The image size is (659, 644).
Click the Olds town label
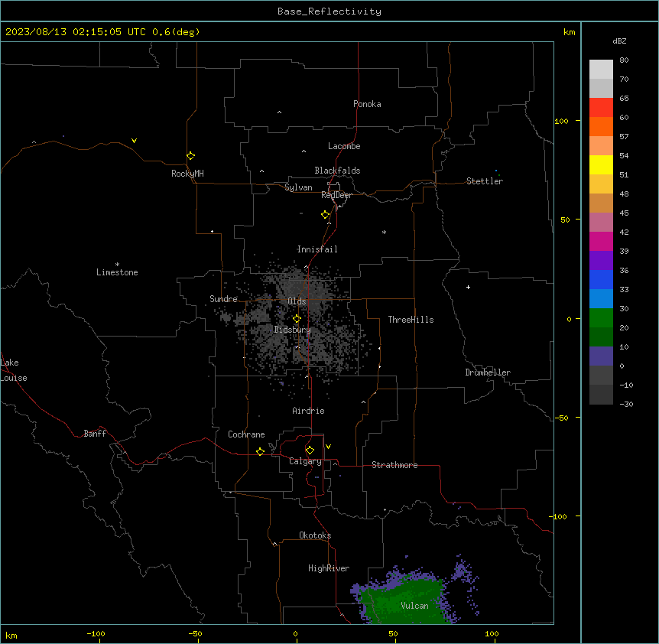click(297, 301)
